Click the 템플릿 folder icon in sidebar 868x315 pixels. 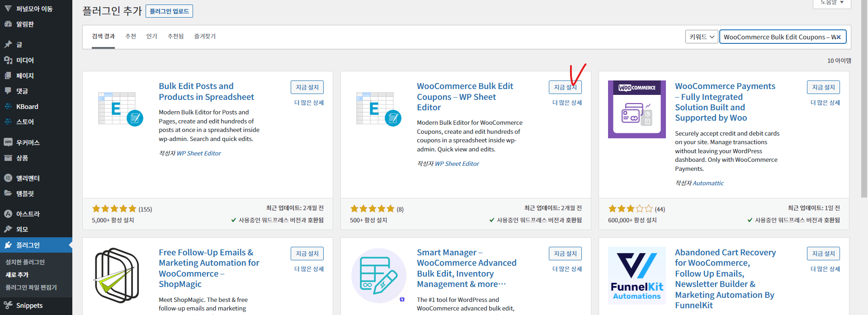coord(8,193)
